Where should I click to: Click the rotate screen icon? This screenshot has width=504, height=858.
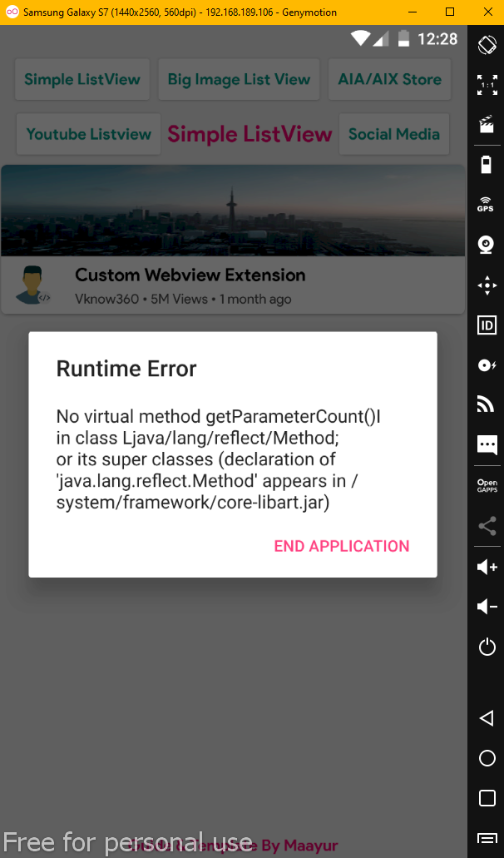[x=487, y=45]
